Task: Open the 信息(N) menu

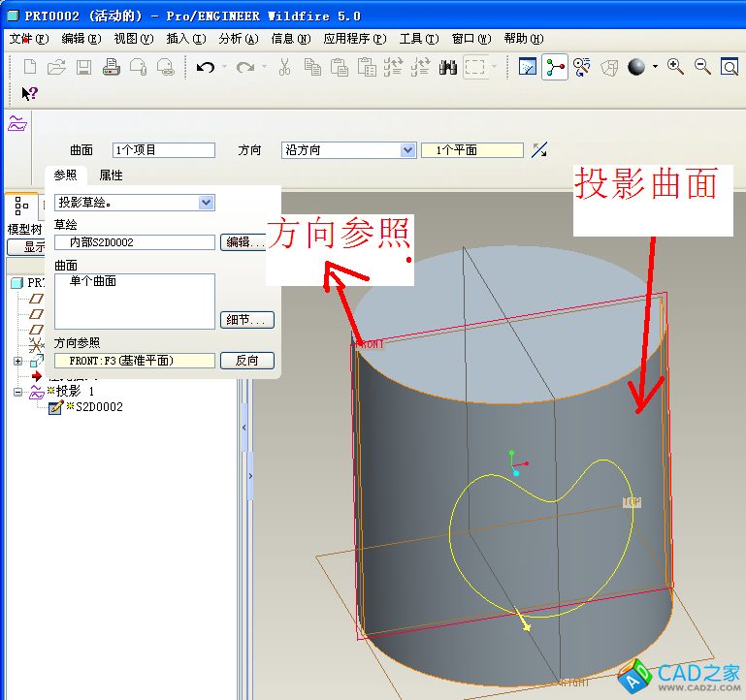Action: click(x=291, y=39)
